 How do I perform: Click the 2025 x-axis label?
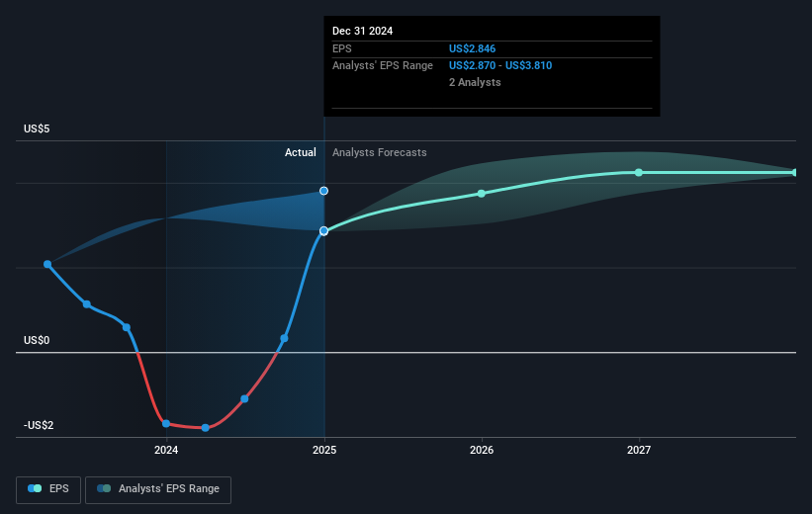pos(324,450)
